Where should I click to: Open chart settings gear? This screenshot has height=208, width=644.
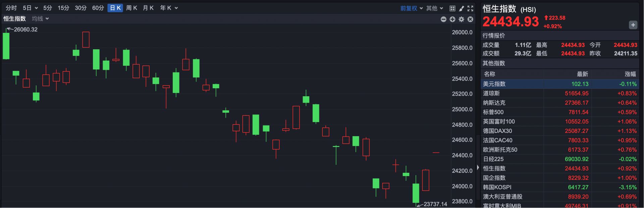click(x=462, y=19)
